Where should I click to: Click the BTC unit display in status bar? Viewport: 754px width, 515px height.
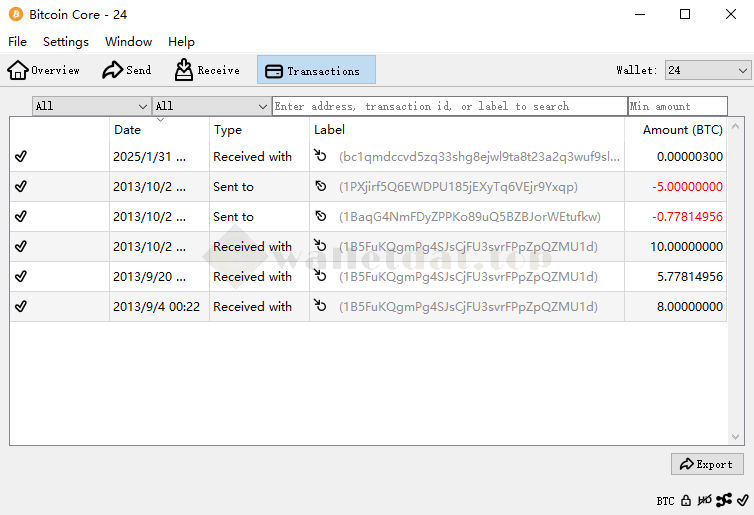[665, 500]
